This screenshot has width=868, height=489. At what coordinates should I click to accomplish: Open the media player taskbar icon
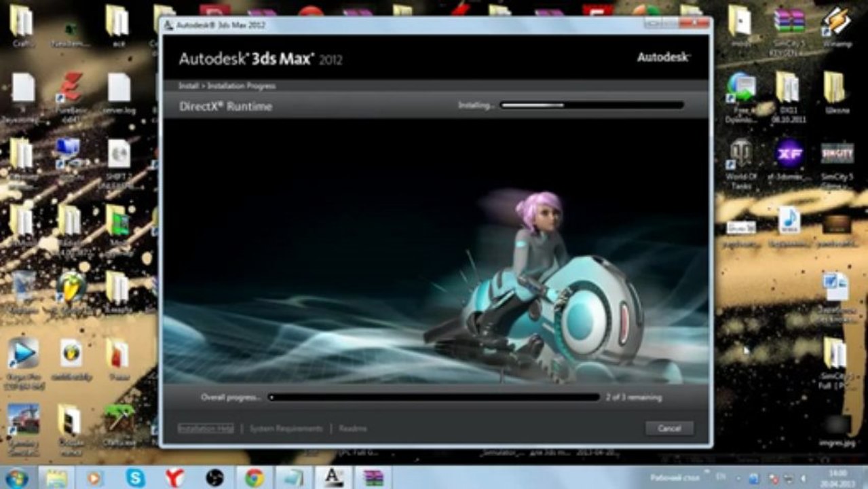click(95, 477)
